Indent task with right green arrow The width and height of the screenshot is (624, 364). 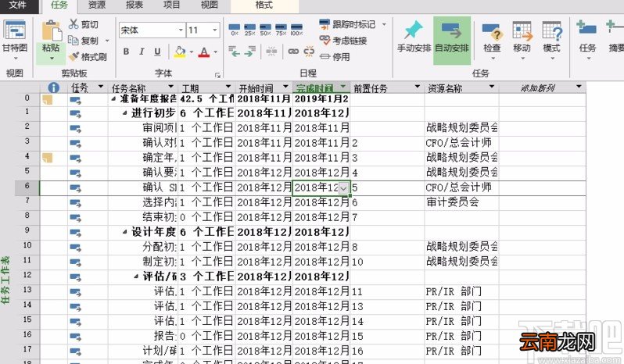point(250,52)
